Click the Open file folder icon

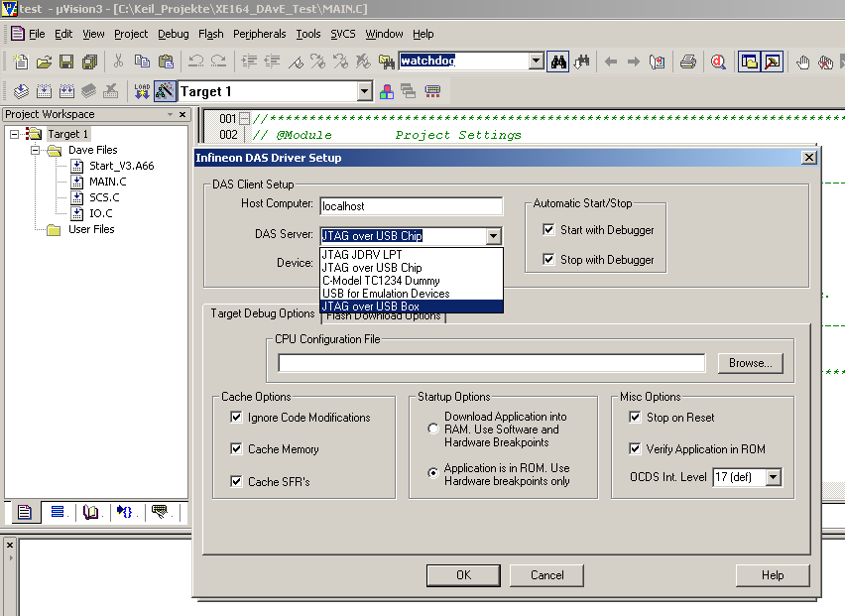click(x=44, y=62)
